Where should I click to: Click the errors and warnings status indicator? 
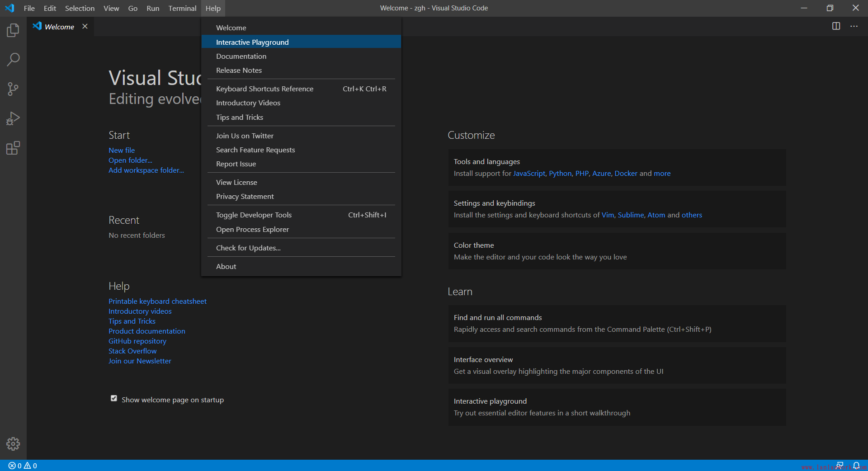click(x=23, y=466)
